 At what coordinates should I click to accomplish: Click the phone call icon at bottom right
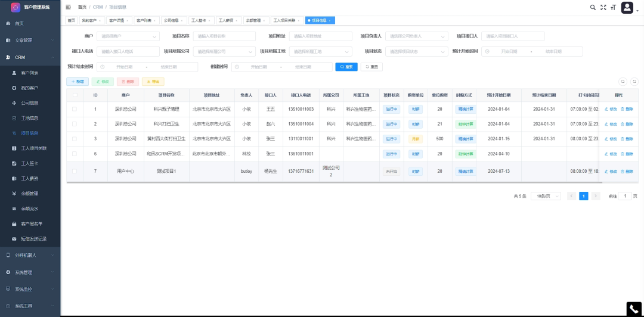pos(634,309)
